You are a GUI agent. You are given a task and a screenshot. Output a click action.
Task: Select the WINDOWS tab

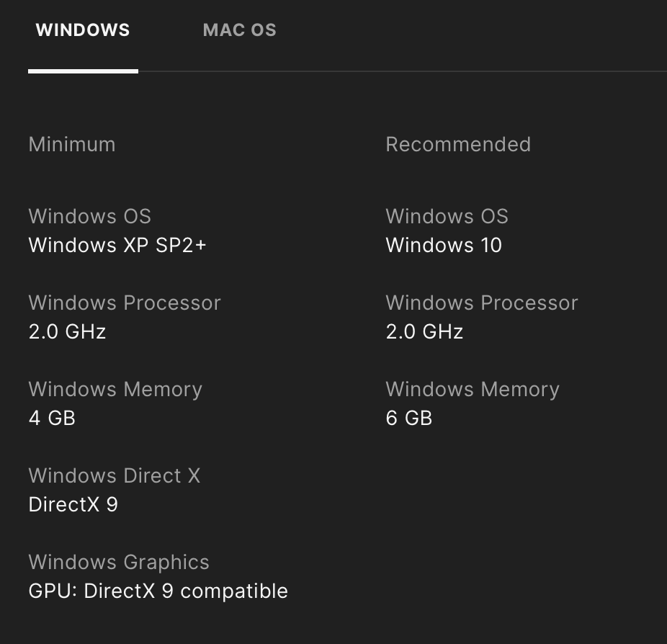coord(83,30)
